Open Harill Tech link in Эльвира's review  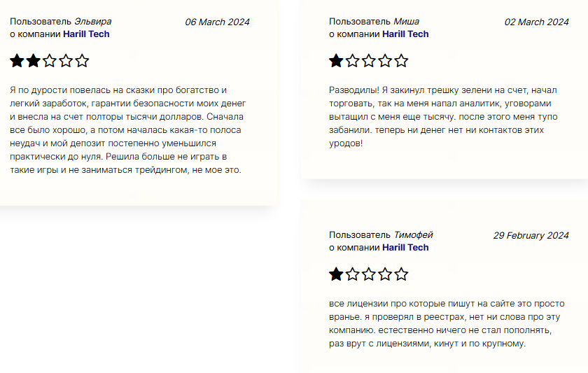[x=86, y=34]
